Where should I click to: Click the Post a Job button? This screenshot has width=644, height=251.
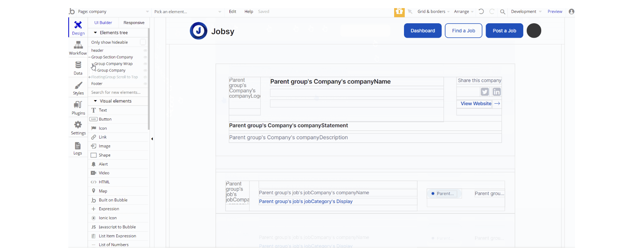pyautogui.click(x=504, y=31)
